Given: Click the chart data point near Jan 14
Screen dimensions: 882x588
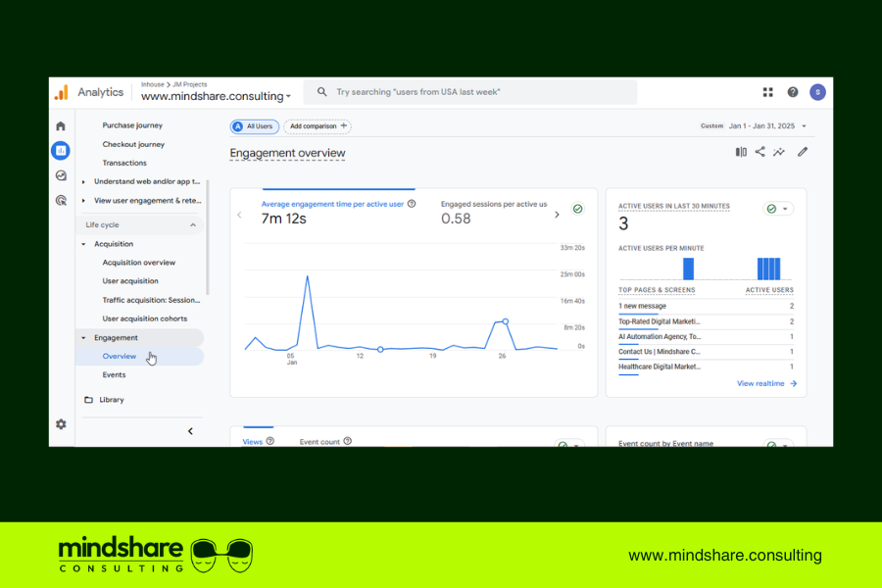Looking at the screenshot, I should coord(380,350).
